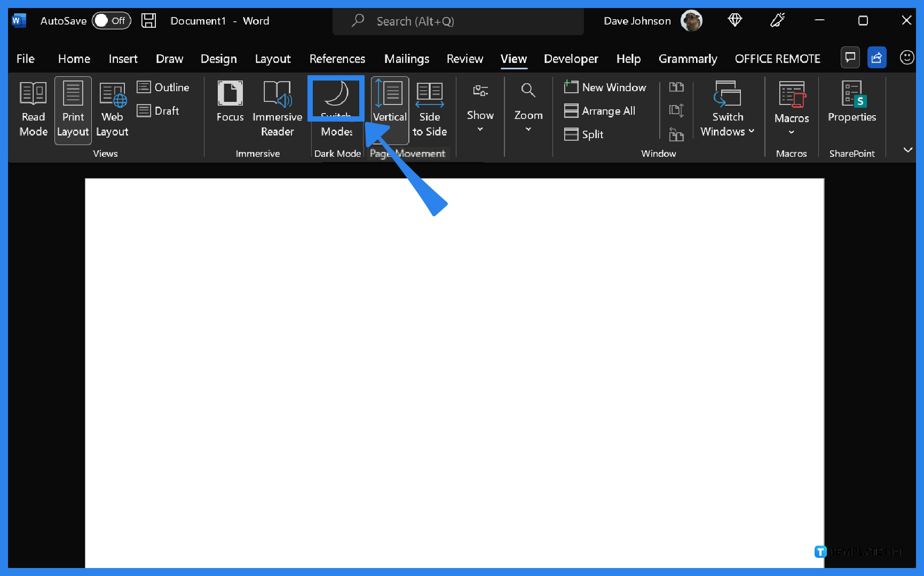Open the Zoom options dropdown
The image size is (924, 576).
click(528, 128)
